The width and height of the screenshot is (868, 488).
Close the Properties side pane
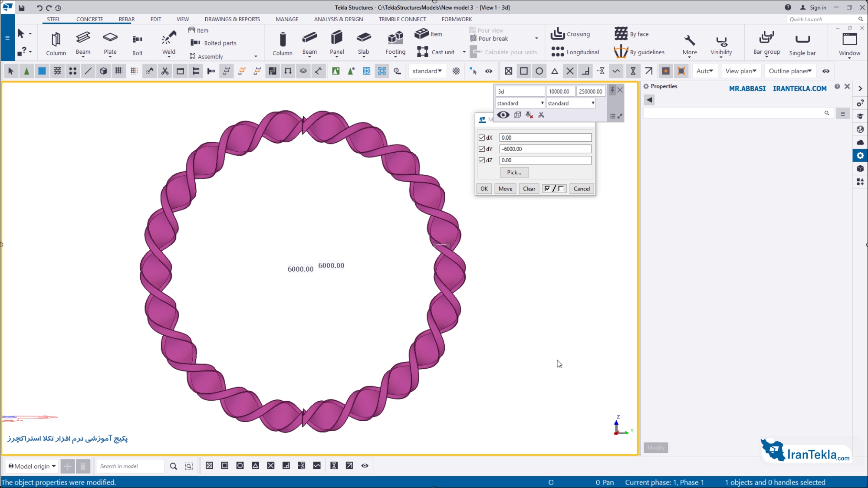point(847,86)
